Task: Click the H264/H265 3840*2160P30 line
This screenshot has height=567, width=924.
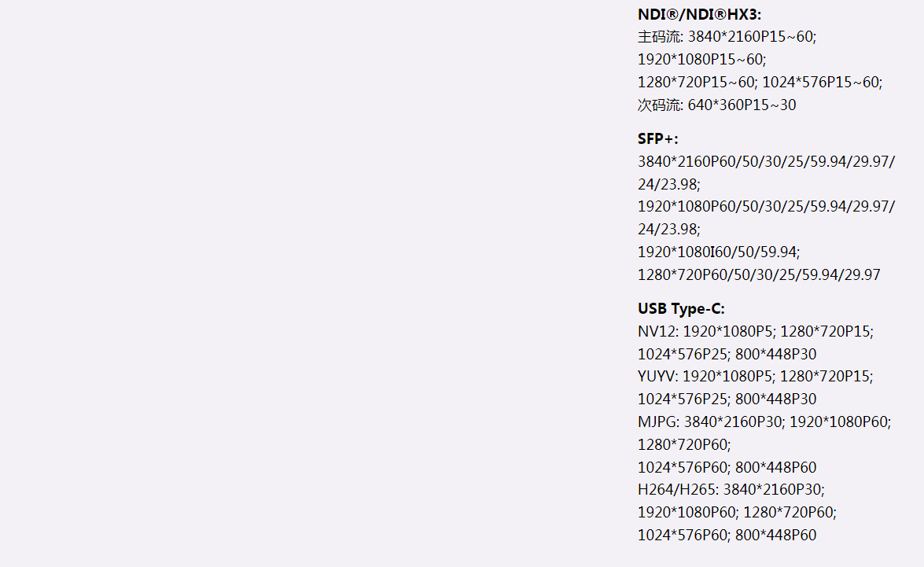Action: (x=731, y=490)
